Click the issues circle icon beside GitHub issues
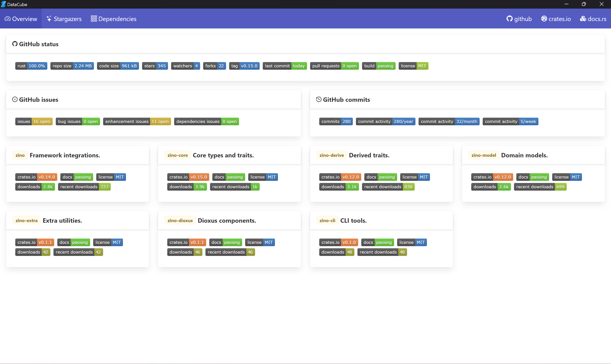The height and width of the screenshot is (364, 611). [15, 99]
